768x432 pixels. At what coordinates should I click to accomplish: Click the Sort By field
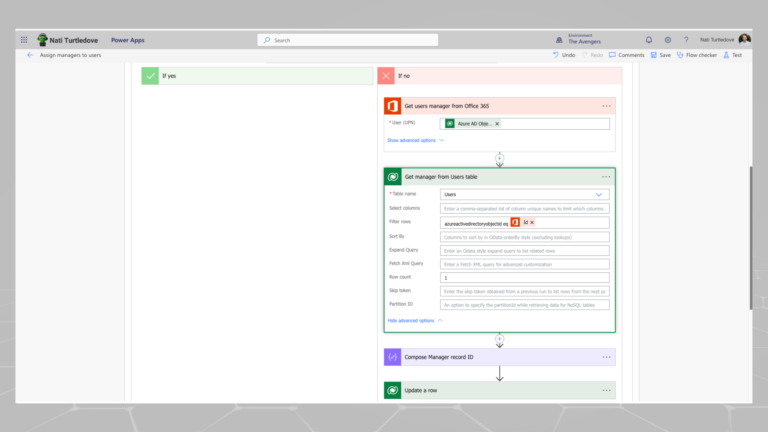click(x=525, y=237)
